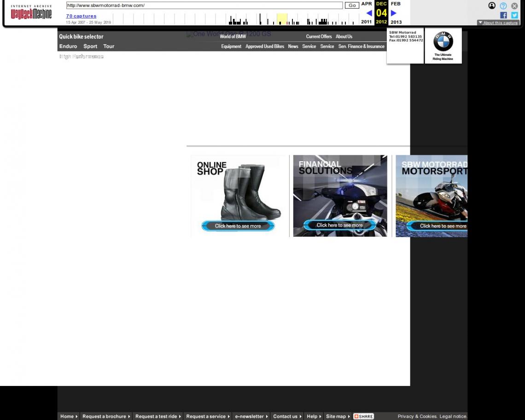Expand About this capture
This screenshot has width=525, height=420.
coord(498,23)
